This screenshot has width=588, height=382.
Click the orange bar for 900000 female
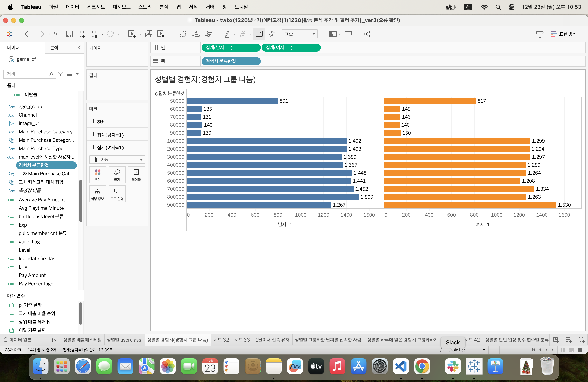click(470, 205)
